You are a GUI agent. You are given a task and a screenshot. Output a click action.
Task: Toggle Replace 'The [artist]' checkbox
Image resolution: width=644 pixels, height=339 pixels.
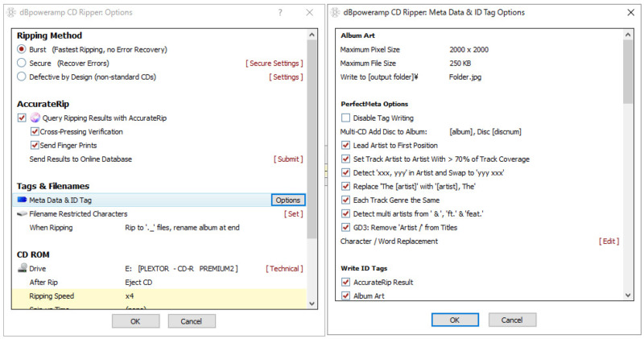click(345, 186)
